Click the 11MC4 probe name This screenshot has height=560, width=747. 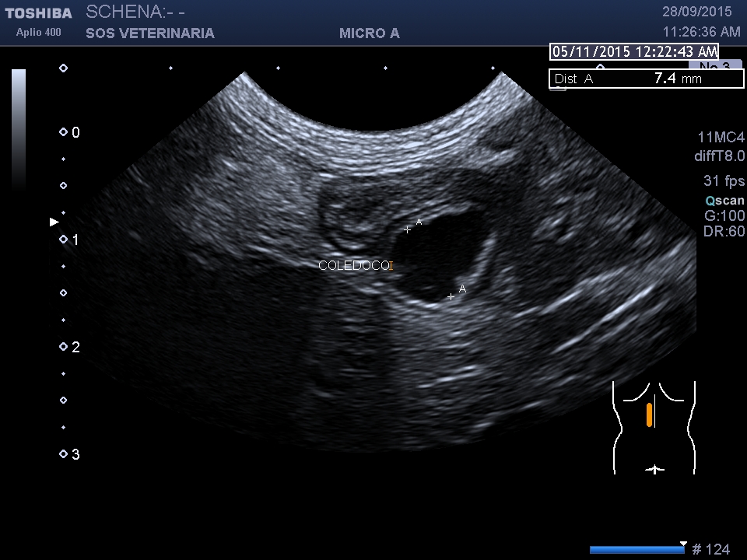pos(721,137)
